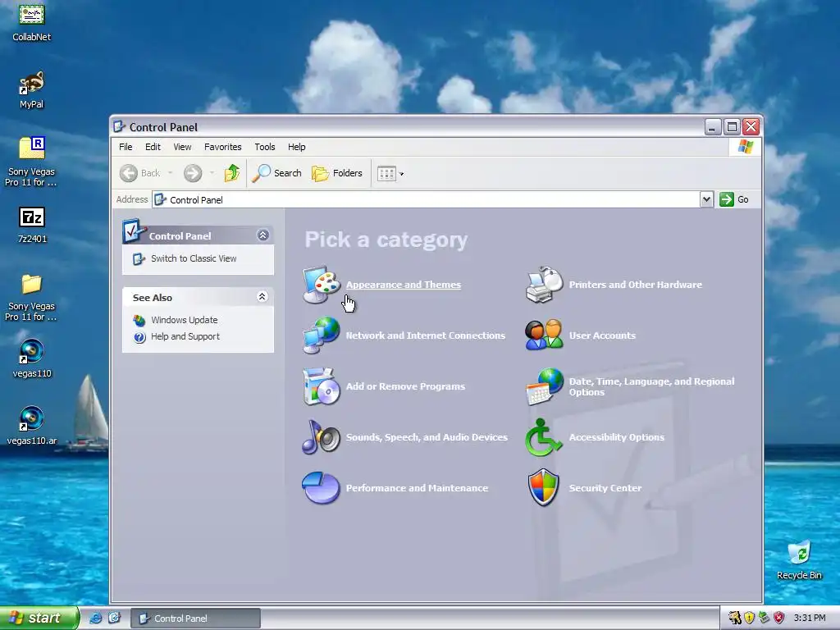Click the Control Panel taskbar button

point(195,619)
